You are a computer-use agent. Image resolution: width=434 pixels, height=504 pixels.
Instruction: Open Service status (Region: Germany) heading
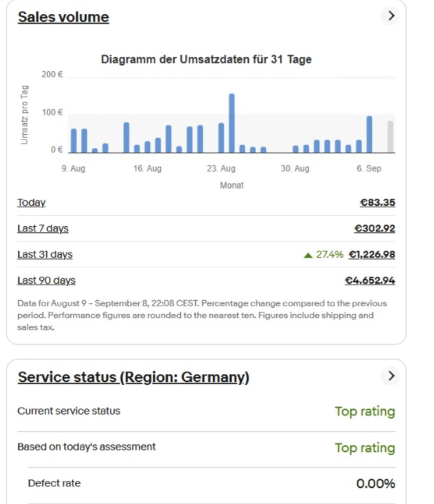click(134, 377)
